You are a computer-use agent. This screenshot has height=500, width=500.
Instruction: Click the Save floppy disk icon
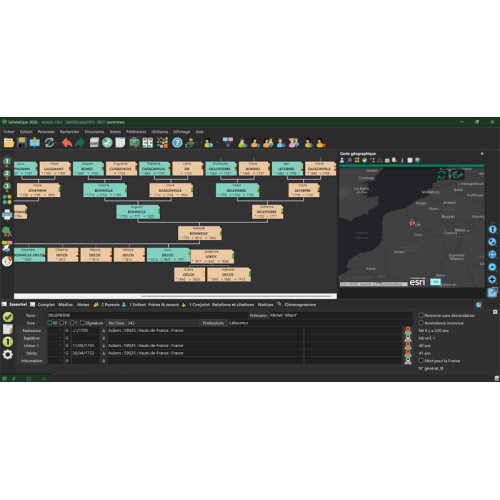point(22,143)
